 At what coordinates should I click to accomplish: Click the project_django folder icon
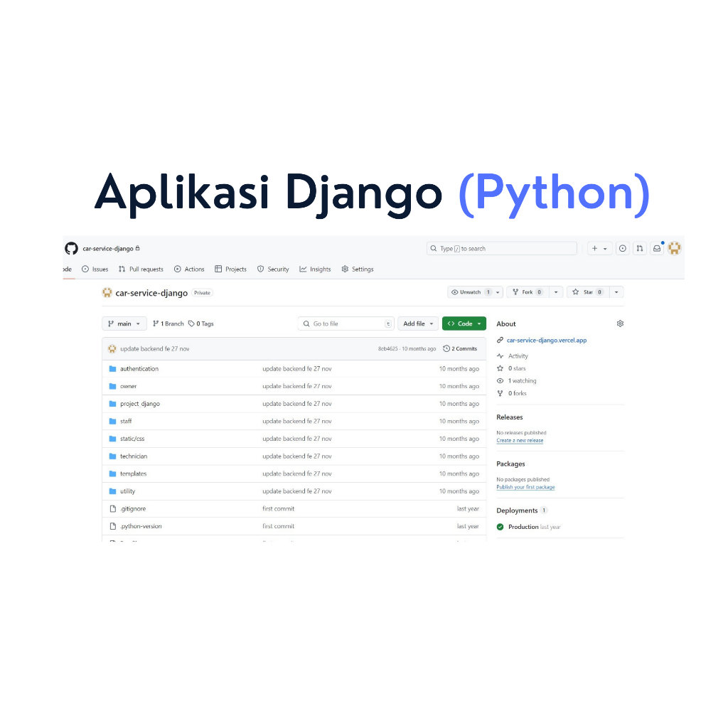pos(112,404)
